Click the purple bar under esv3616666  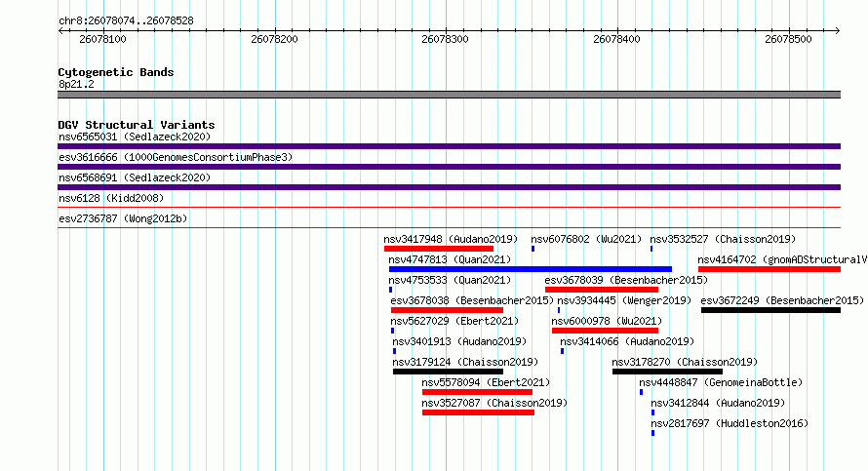(x=449, y=167)
